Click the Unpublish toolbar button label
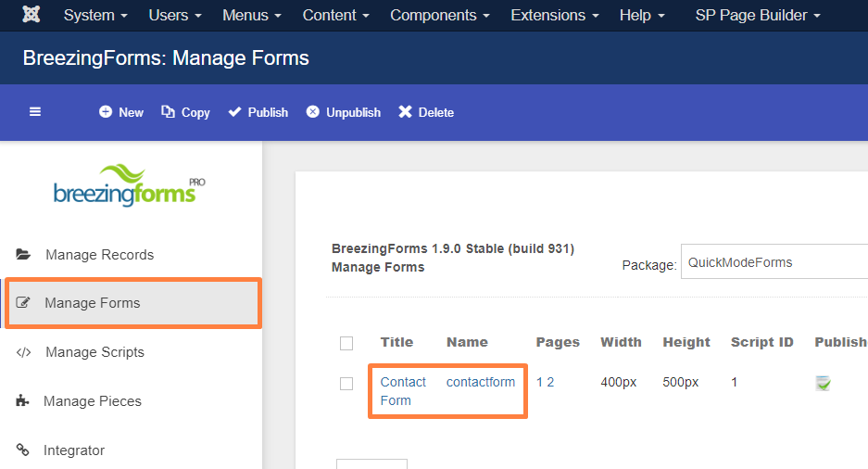This screenshot has width=868, height=469. [x=353, y=112]
